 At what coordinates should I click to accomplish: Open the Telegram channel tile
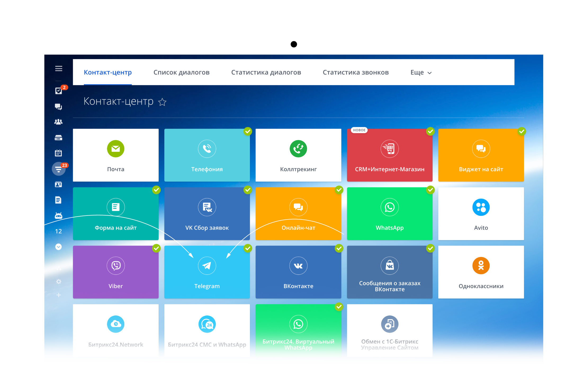tap(207, 272)
